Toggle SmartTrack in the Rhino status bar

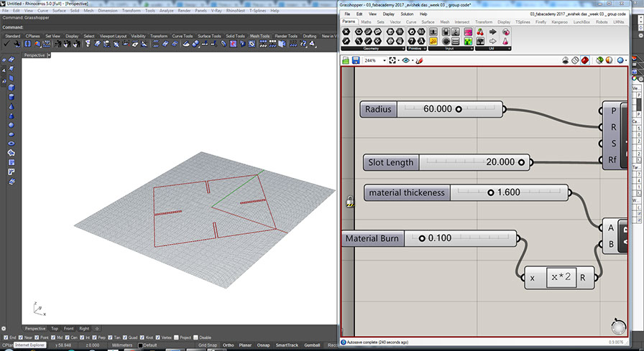[x=287, y=345]
